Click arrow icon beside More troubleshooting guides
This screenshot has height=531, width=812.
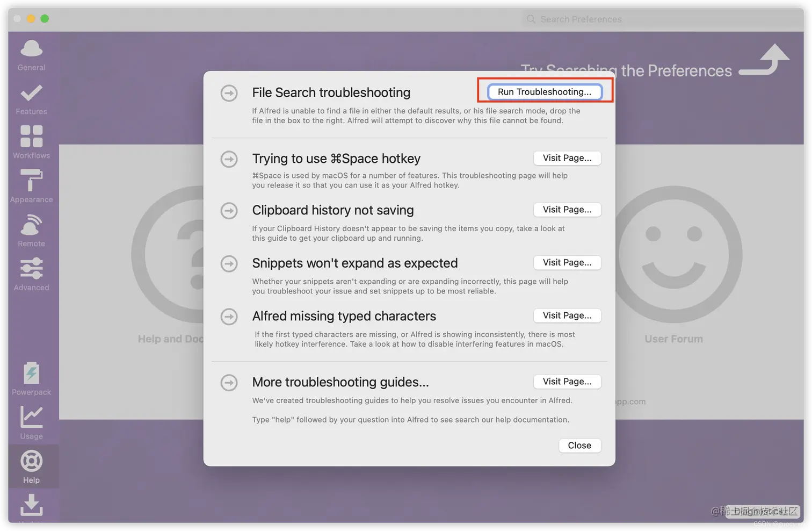coord(229,383)
